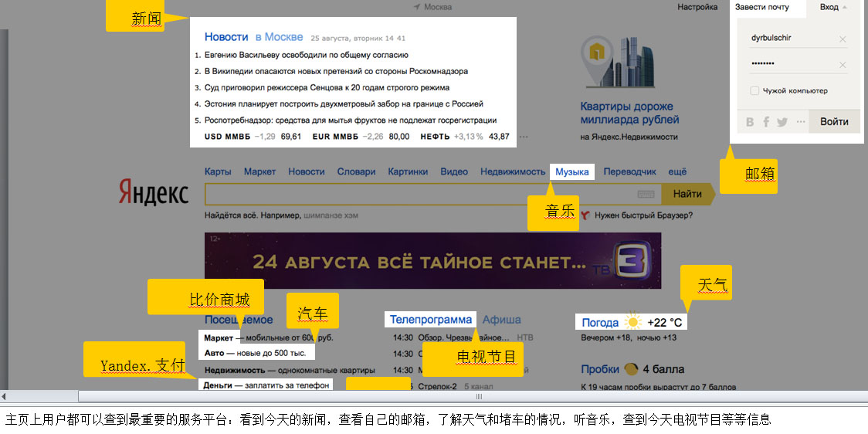868x434 pixels.
Task: Log in via the VK icon
Action: click(x=750, y=122)
